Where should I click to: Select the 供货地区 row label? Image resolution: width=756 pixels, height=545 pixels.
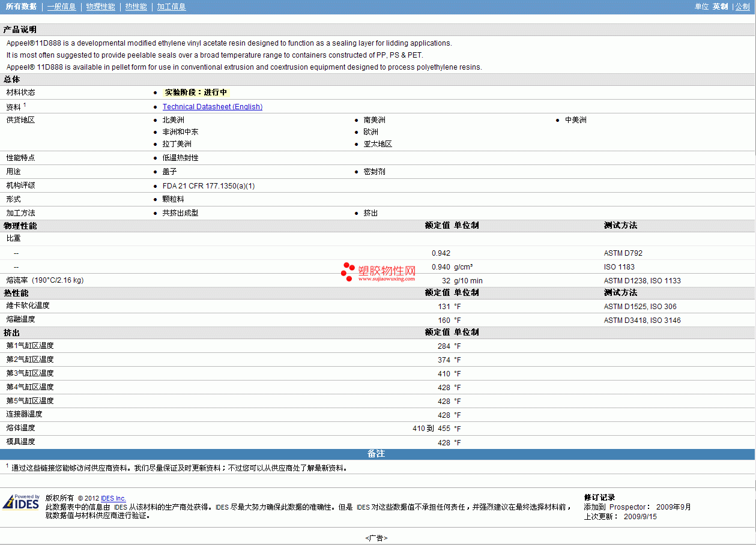click(21, 120)
